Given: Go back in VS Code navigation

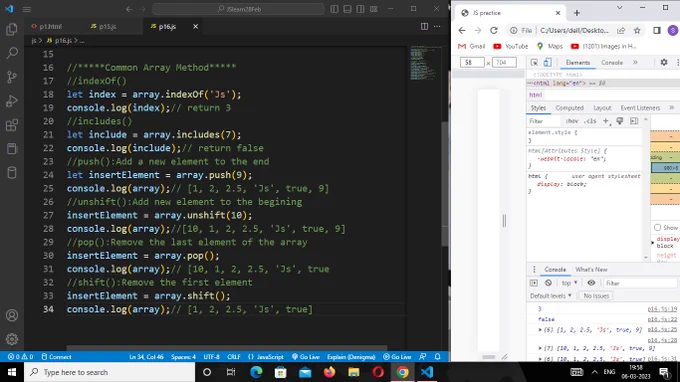Looking at the screenshot, I should [x=129, y=9].
